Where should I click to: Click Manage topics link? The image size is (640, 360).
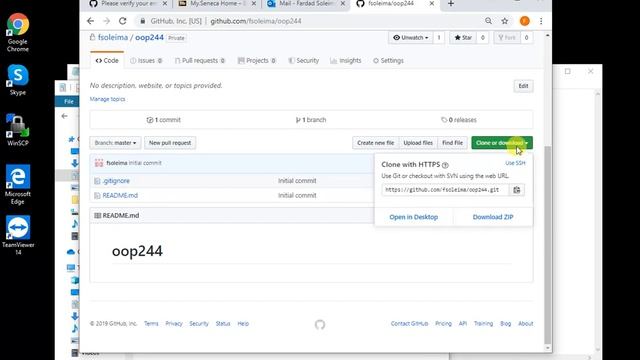point(107,99)
